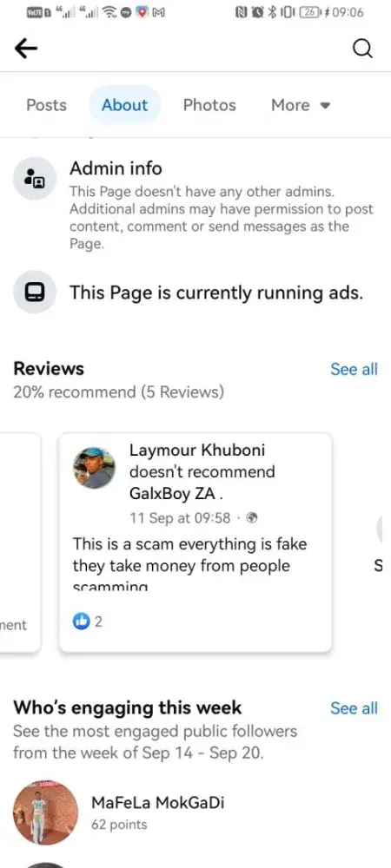Click the running ads screen icon
Screen dimensions: 391x868
tap(35, 292)
